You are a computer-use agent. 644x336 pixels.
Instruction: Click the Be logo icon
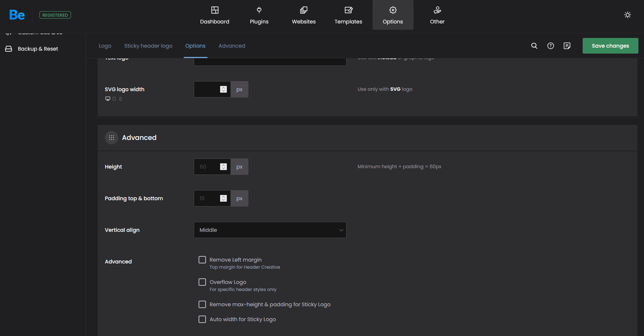click(x=17, y=15)
